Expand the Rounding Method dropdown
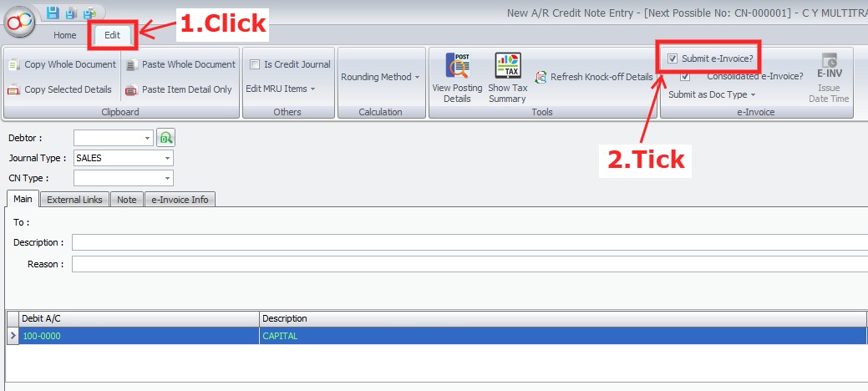 [381, 77]
